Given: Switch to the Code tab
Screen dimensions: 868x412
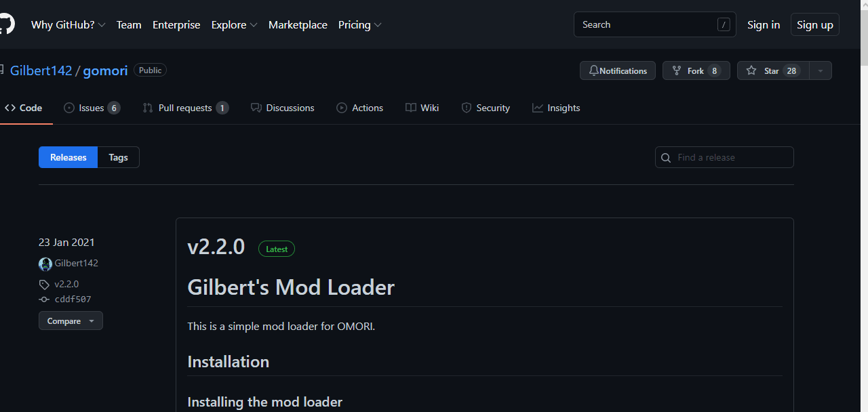Looking at the screenshot, I should pyautogui.click(x=24, y=108).
